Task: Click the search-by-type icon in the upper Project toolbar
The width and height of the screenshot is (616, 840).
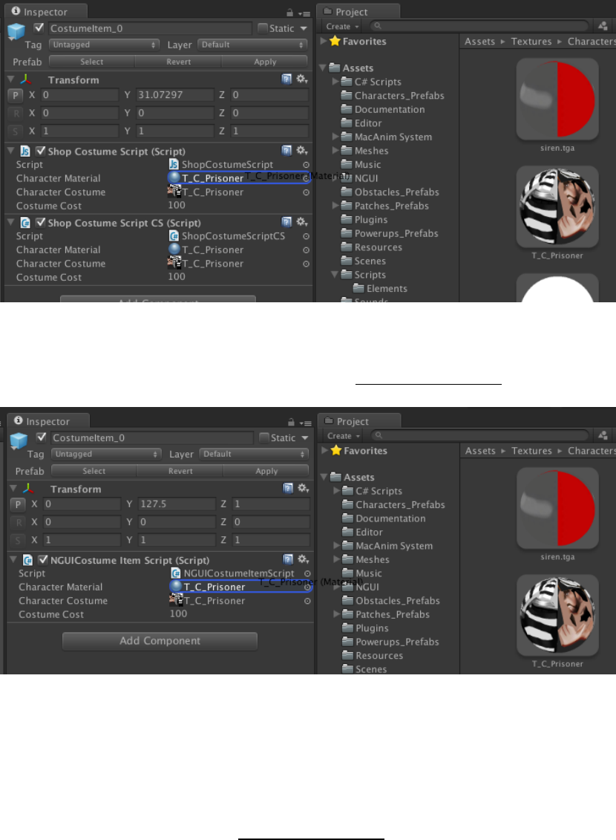Action: click(603, 26)
